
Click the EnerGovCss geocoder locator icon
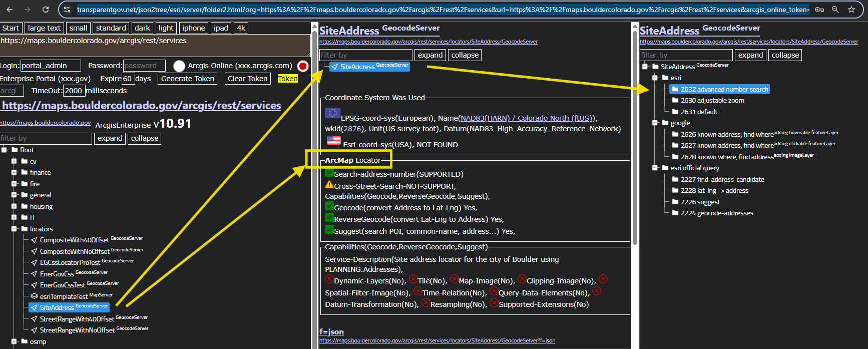34,274
